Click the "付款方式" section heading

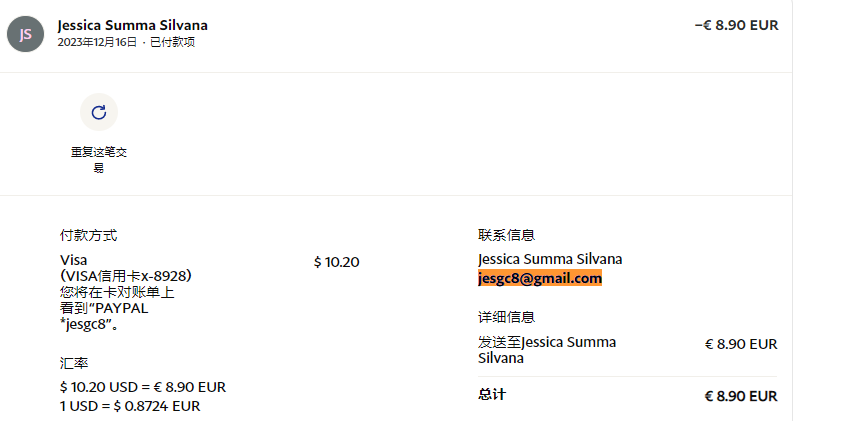[88, 235]
